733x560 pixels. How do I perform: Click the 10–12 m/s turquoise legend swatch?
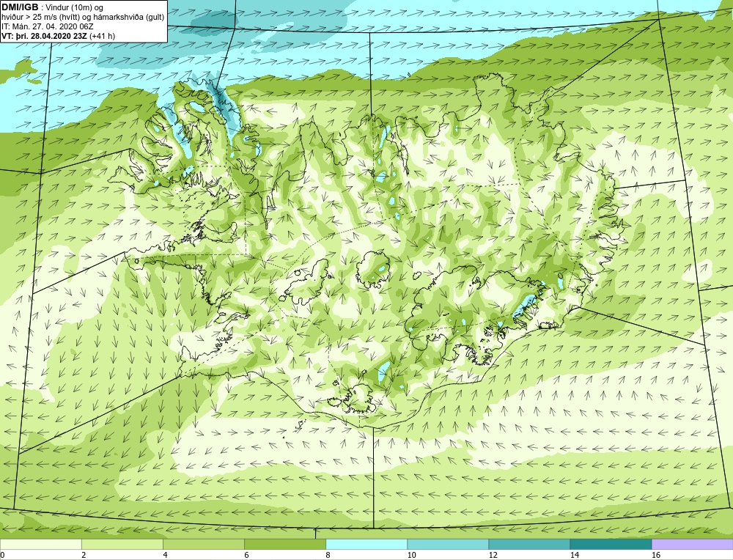[447, 544]
